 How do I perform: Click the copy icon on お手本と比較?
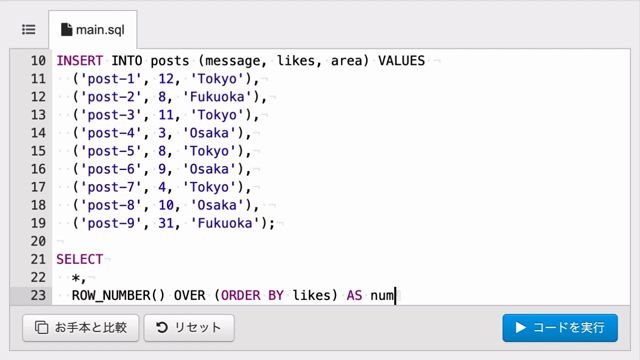(x=41, y=327)
